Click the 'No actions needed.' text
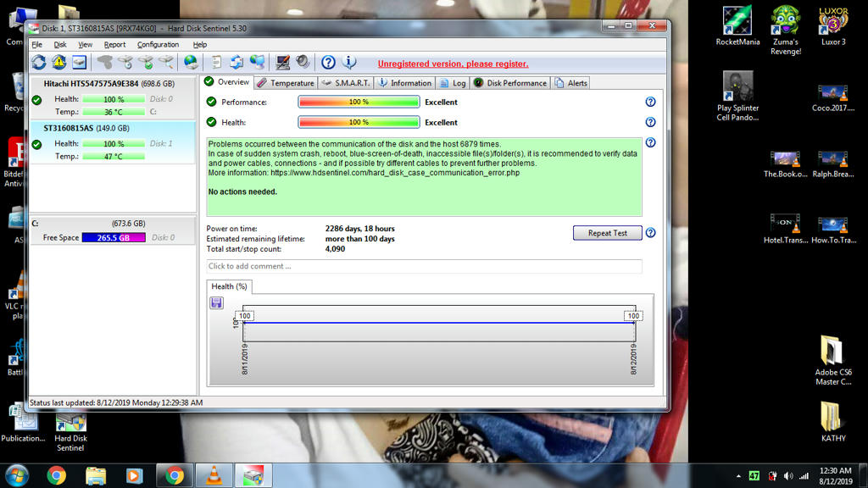This screenshot has height=488, width=868. (242, 191)
